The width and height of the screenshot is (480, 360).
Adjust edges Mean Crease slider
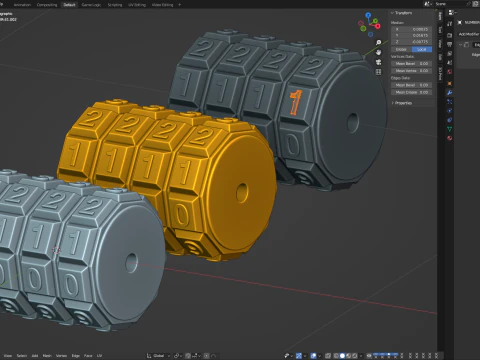pos(411,92)
